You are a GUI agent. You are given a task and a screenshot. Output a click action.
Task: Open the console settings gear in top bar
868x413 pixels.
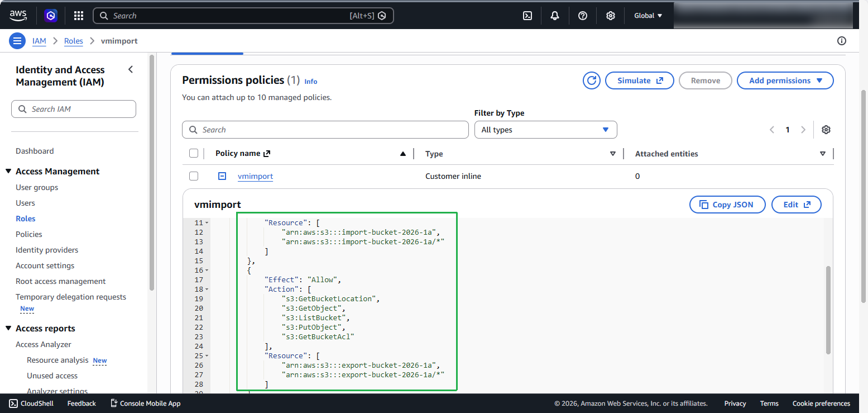(x=611, y=16)
